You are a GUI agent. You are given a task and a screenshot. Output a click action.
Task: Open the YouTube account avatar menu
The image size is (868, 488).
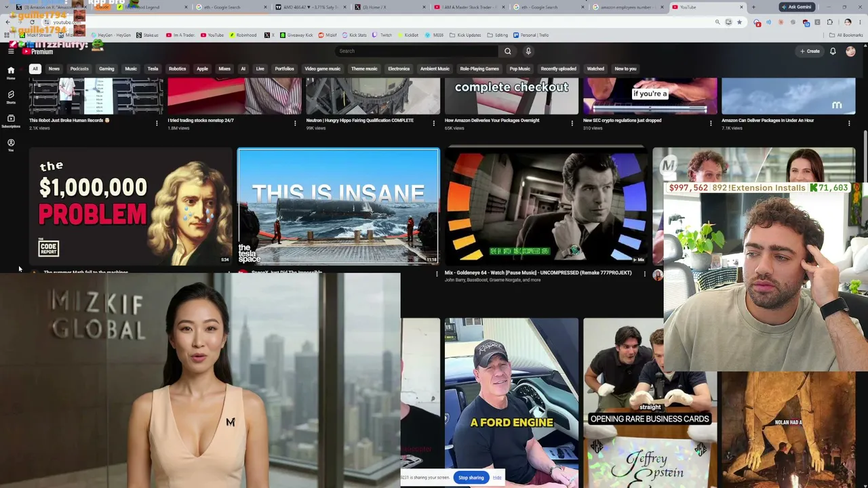[850, 51]
